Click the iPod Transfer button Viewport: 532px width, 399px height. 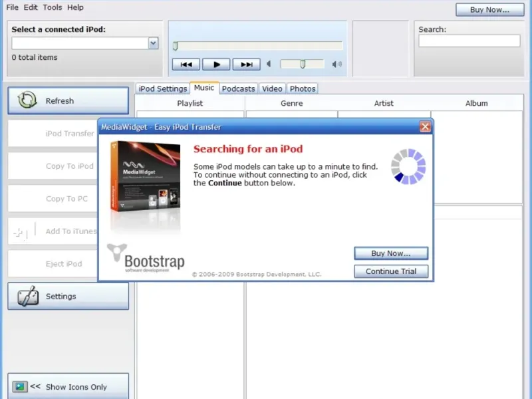[x=53, y=134]
